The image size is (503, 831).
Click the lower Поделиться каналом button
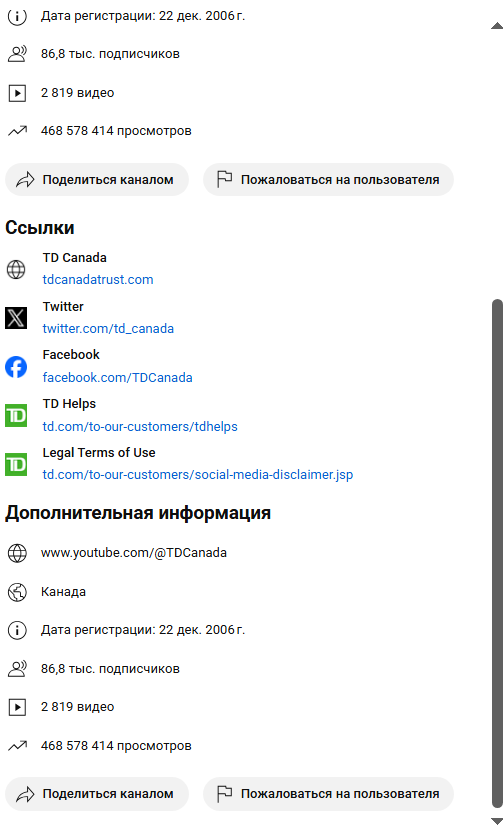[x=97, y=793]
